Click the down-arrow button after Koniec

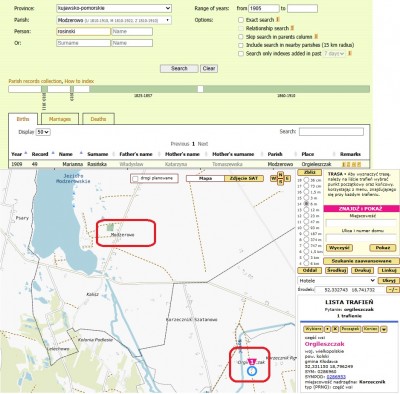pos(384,329)
